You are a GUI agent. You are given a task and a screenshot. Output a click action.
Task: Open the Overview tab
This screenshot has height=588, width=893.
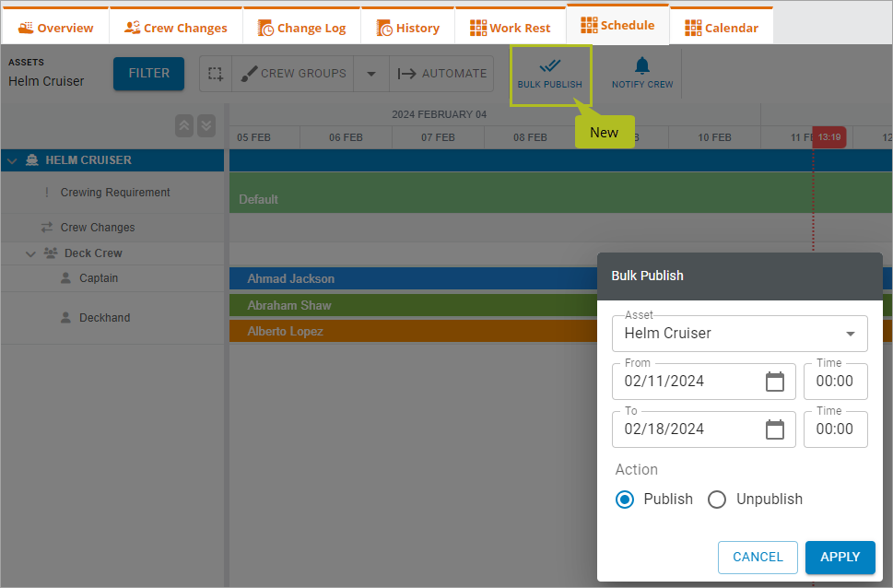click(55, 28)
